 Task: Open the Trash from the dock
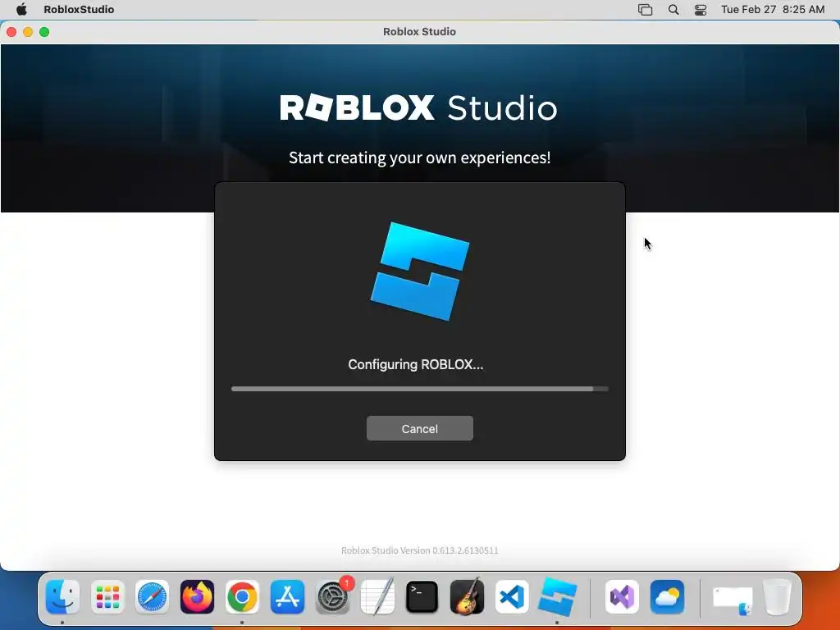[777, 597]
